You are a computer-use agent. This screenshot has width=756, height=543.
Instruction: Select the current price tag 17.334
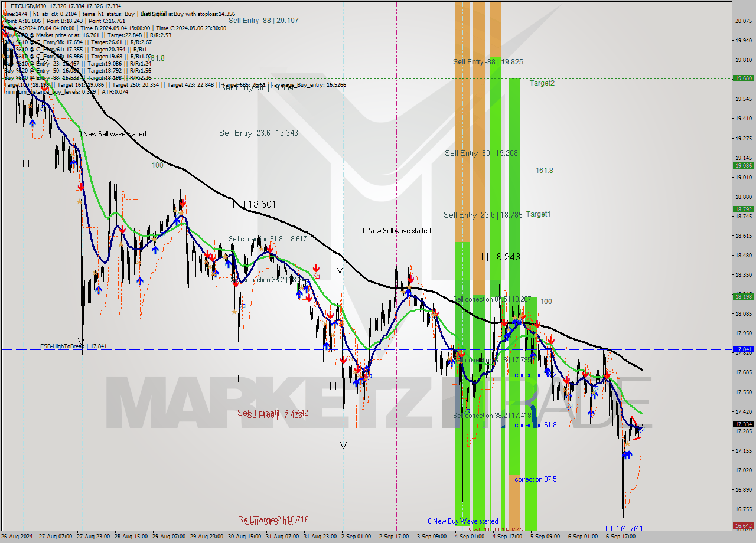743,424
